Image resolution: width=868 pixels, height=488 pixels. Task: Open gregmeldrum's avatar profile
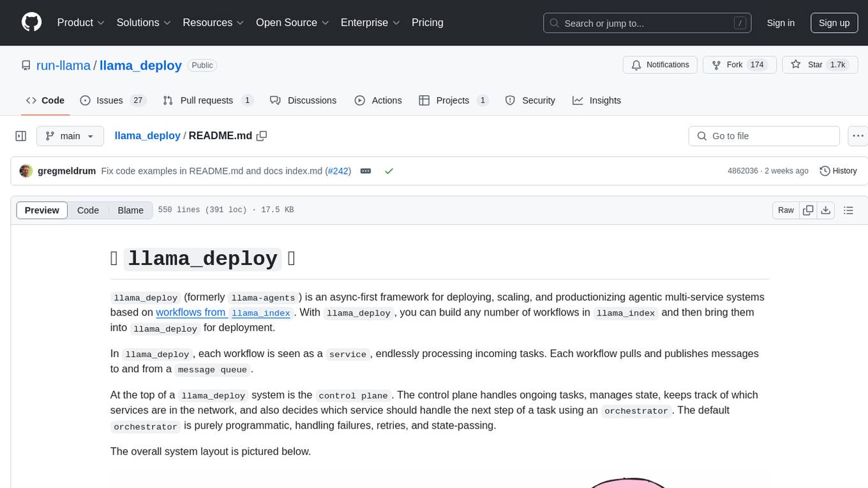(26, 171)
